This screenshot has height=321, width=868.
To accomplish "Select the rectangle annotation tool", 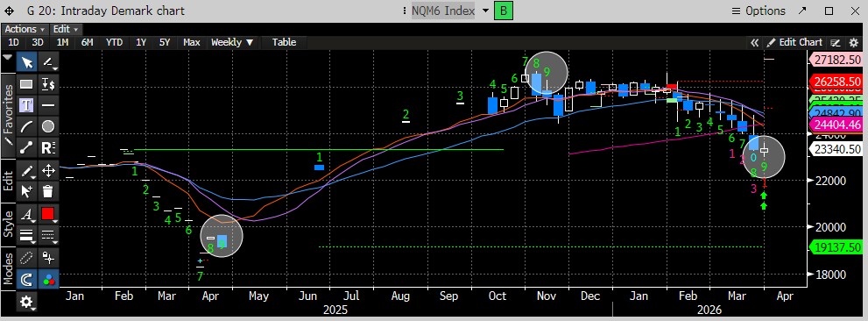I will (x=27, y=84).
